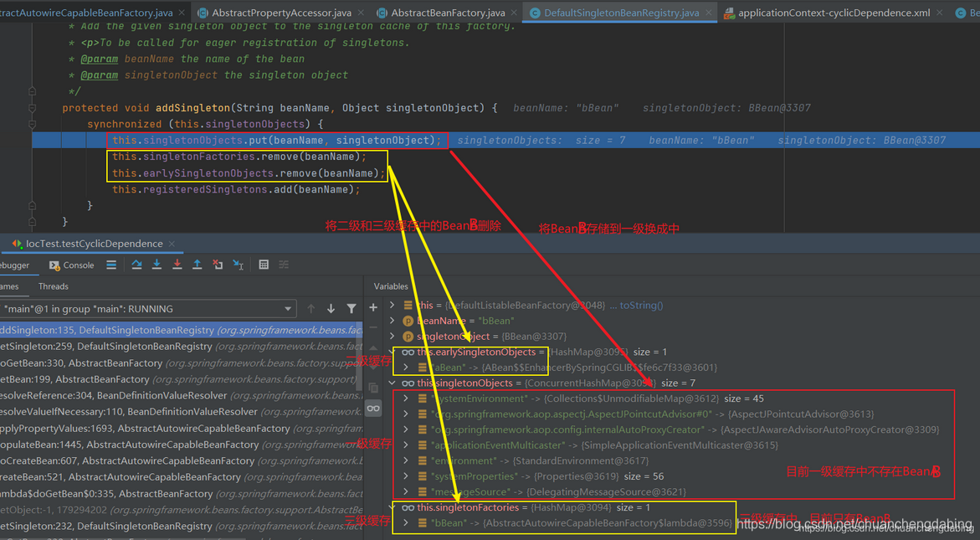Expand the singletonObject variable node
This screenshot has height=540, width=980.
[392, 337]
